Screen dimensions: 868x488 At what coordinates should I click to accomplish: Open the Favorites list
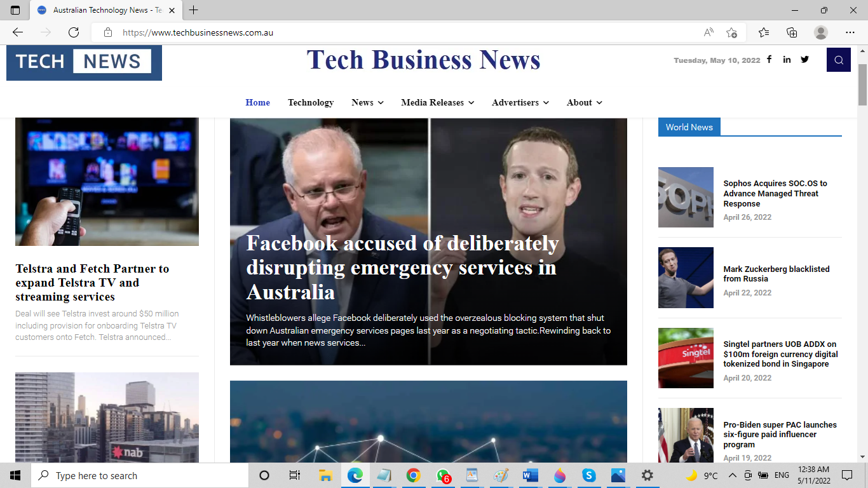pyautogui.click(x=764, y=32)
